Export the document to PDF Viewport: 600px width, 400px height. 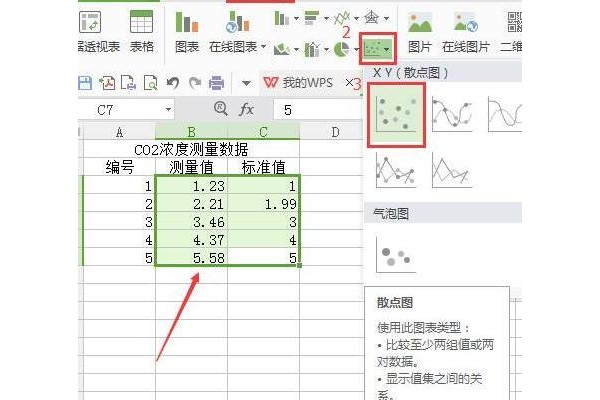click(107, 83)
